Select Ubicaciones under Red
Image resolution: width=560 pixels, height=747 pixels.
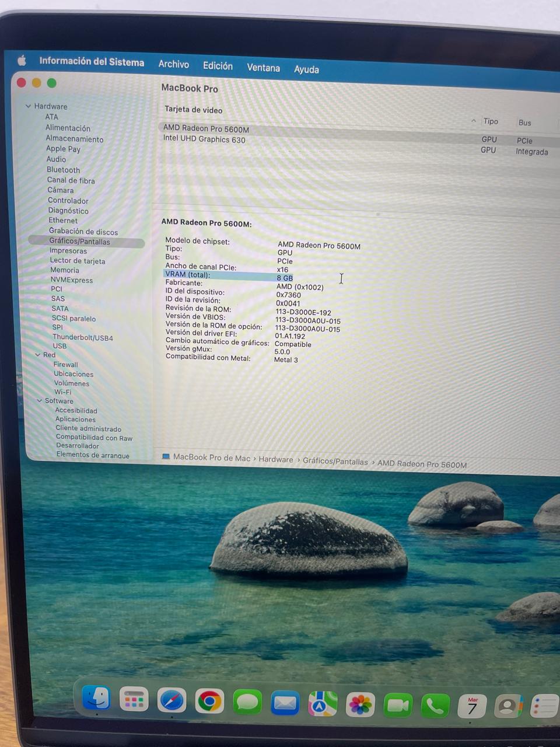pos(73,374)
